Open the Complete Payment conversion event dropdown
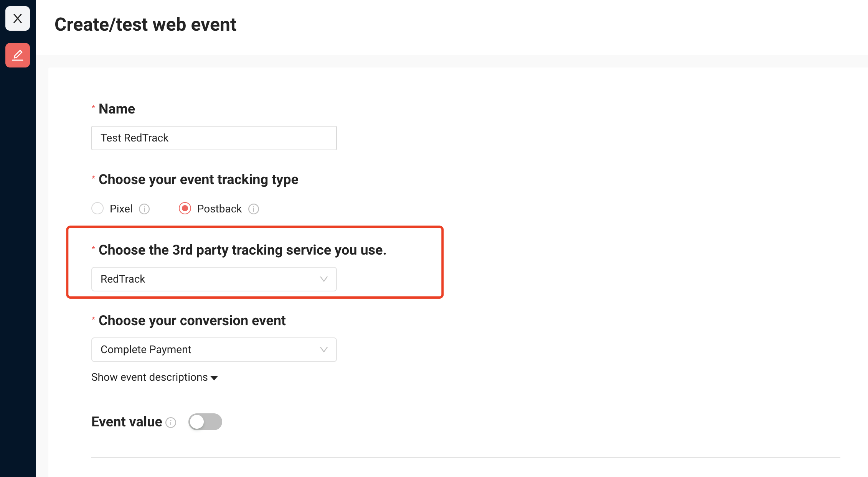The width and height of the screenshot is (868, 477). (214, 350)
